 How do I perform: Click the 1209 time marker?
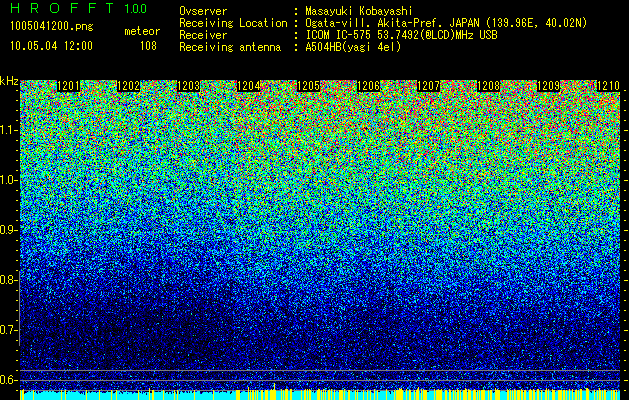pos(548,86)
